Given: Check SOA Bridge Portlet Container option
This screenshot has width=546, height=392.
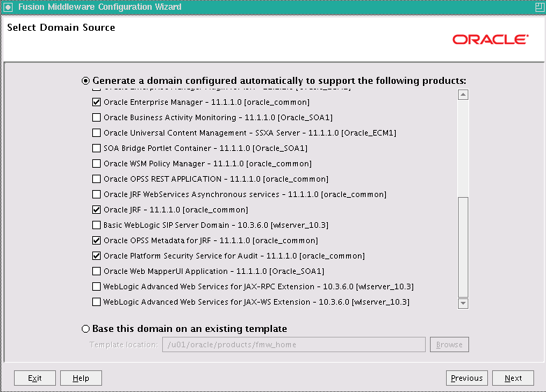Looking at the screenshot, I should [96, 148].
